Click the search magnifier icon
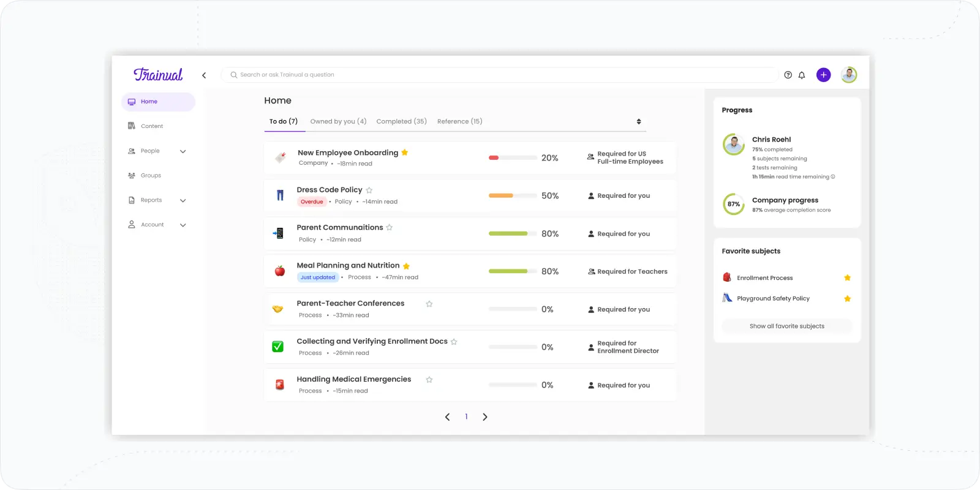Viewport: 980px width, 490px height. coord(234,75)
